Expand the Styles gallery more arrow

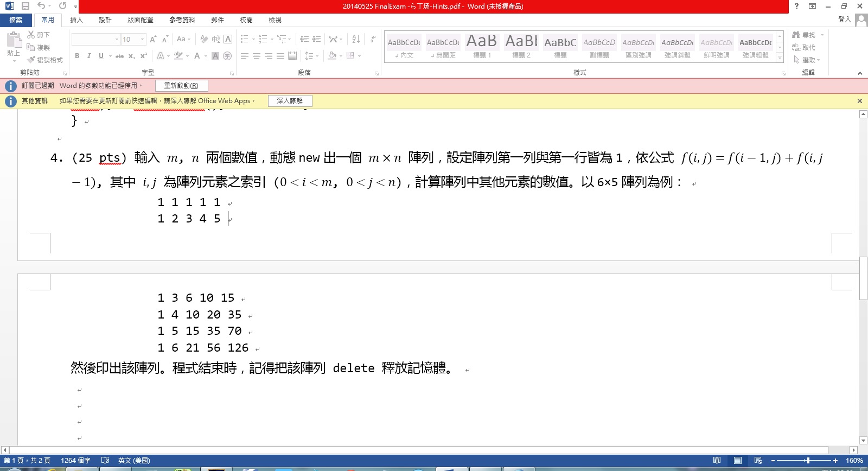780,58
